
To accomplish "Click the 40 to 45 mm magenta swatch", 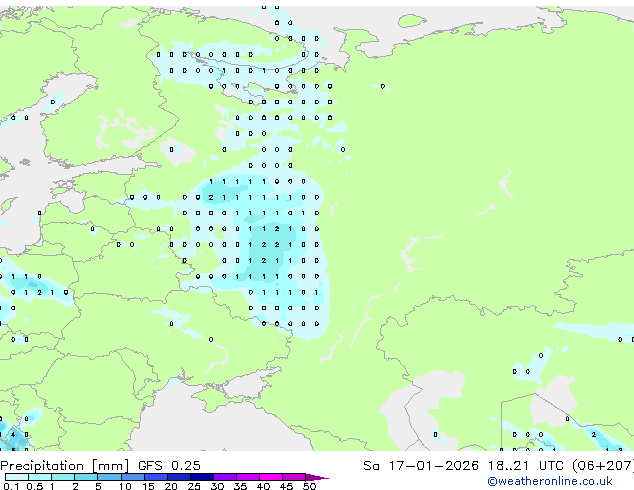I will click(x=271, y=477).
